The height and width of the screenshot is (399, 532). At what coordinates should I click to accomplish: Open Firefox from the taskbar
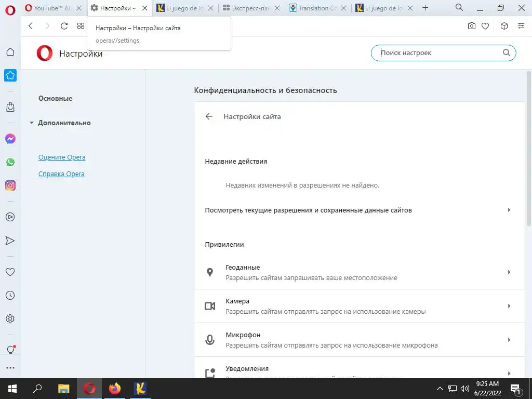point(115,389)
